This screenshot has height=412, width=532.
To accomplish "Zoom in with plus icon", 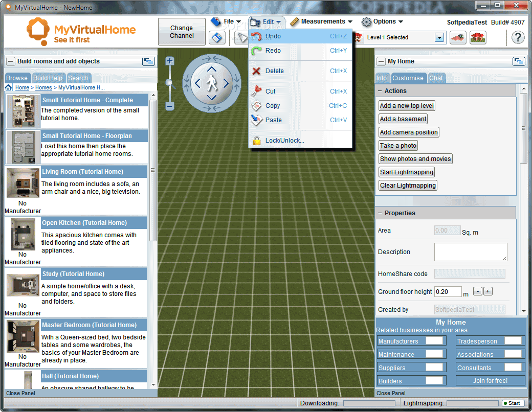I will tap(170, 61).
